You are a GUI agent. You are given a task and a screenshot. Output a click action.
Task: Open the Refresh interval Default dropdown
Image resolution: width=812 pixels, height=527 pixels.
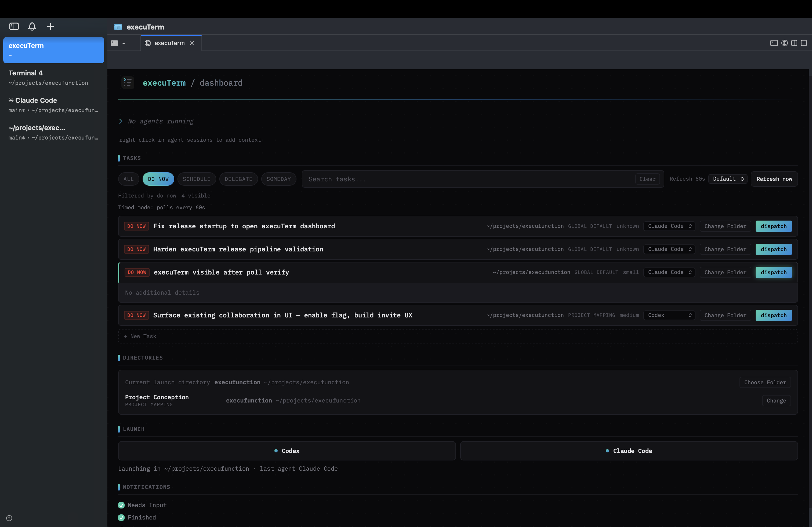(x=727, y=179)
